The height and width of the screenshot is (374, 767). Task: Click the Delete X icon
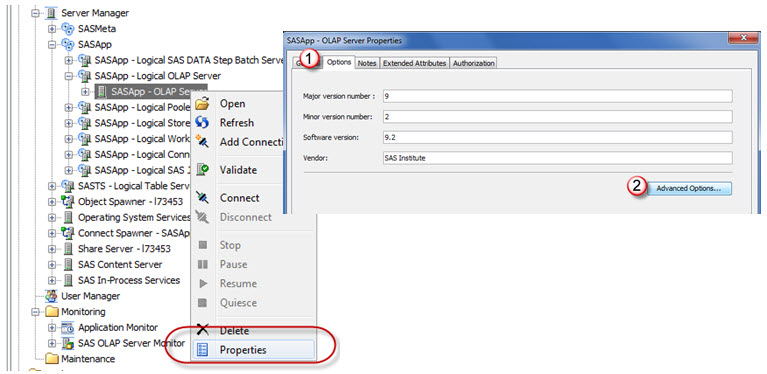(x=202, y=330)
